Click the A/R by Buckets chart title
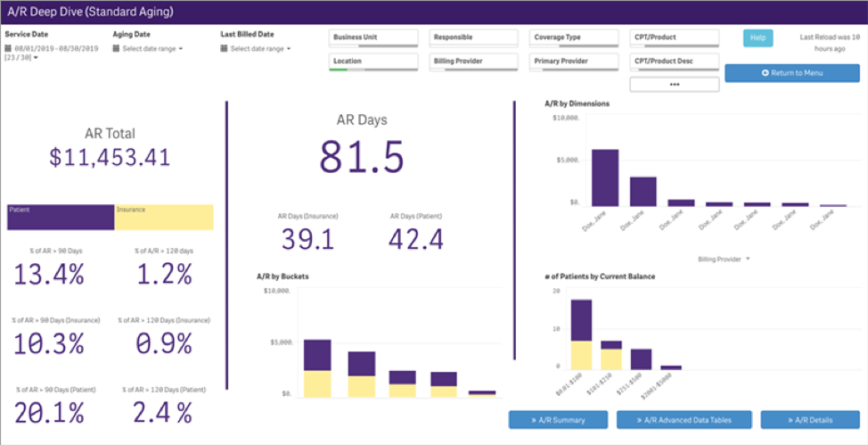Image resolution: width=868 pixels, height=445 pixels. click(283, 276)
